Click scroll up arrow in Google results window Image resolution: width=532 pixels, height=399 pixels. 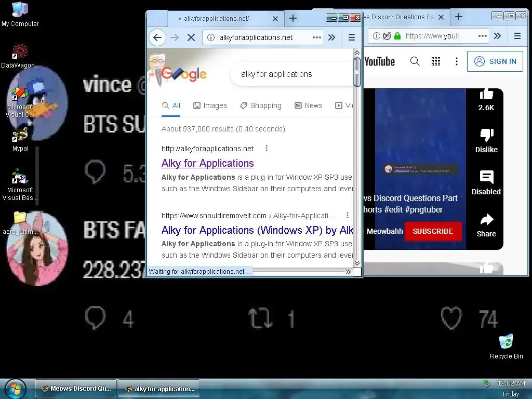coord(357,53)
